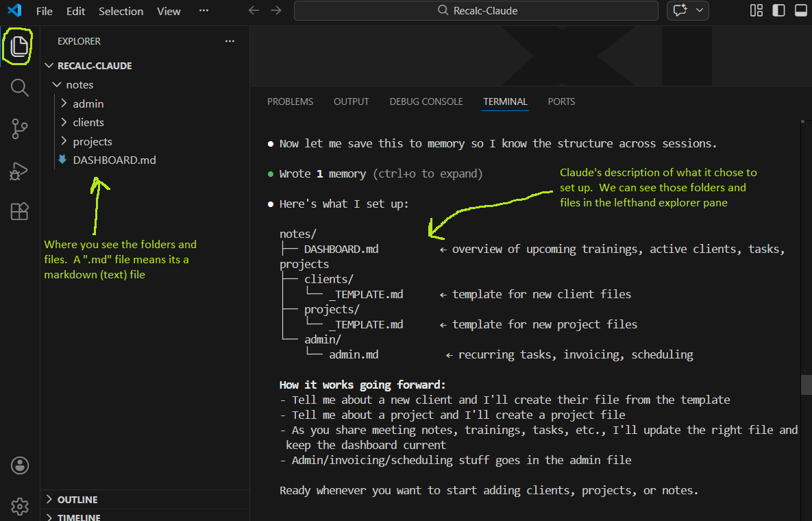
Task: Click 'Ready whenever you want to start' line
Action: point(489,490)
